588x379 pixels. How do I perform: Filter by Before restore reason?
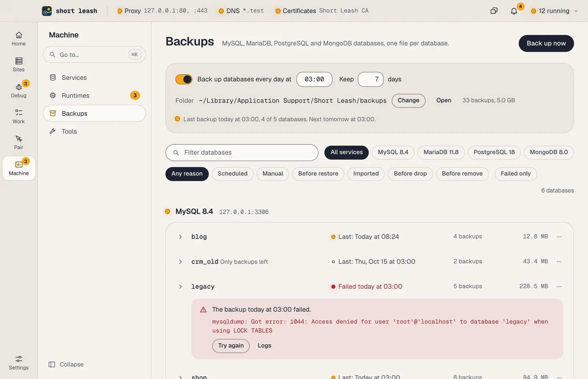[318, 174]
